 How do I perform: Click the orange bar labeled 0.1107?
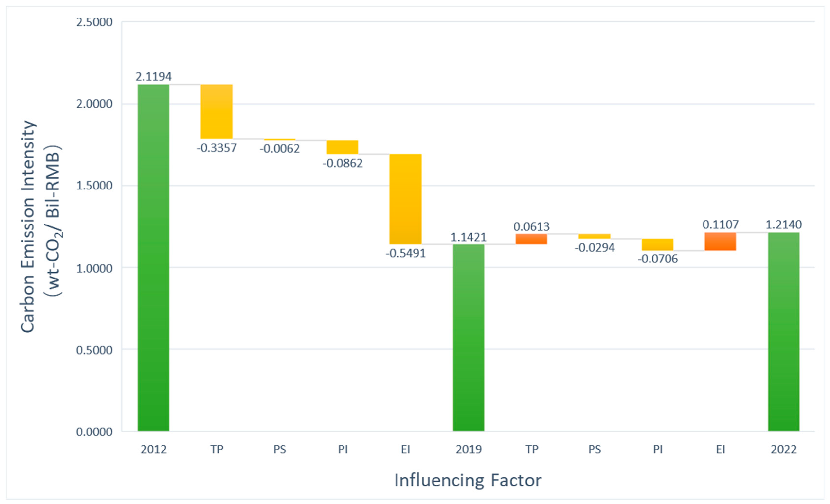(x=720, y=242)
